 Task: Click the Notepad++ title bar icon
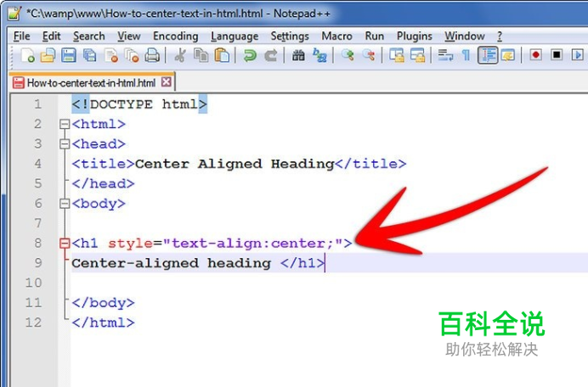tap(14, 13)
